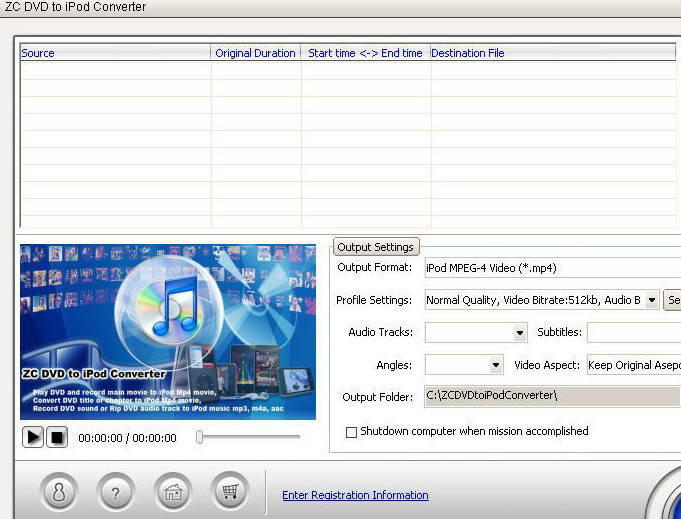Click the Original Duration column header
The height and width of the screenshot is (519, 681).
coord(255,53)
